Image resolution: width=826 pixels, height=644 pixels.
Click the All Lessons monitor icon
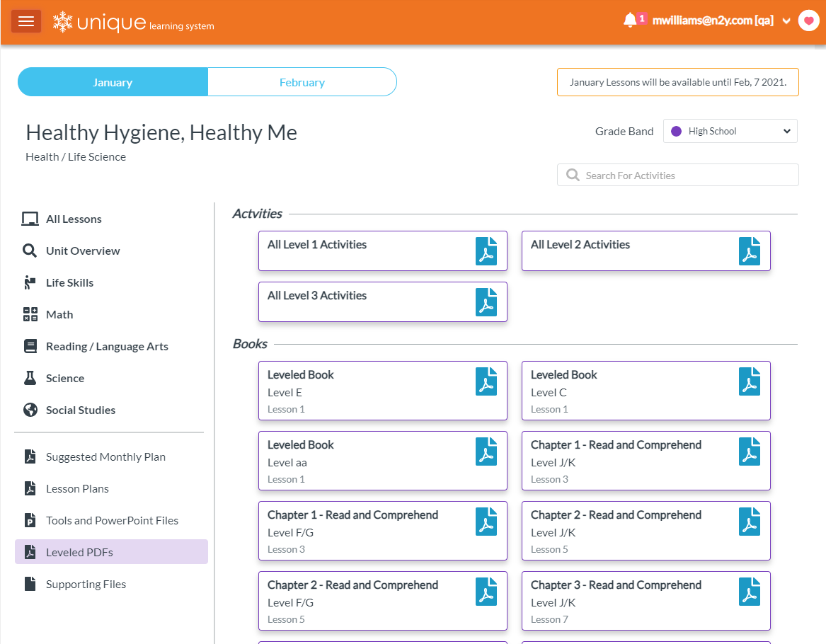coord(30,219)
